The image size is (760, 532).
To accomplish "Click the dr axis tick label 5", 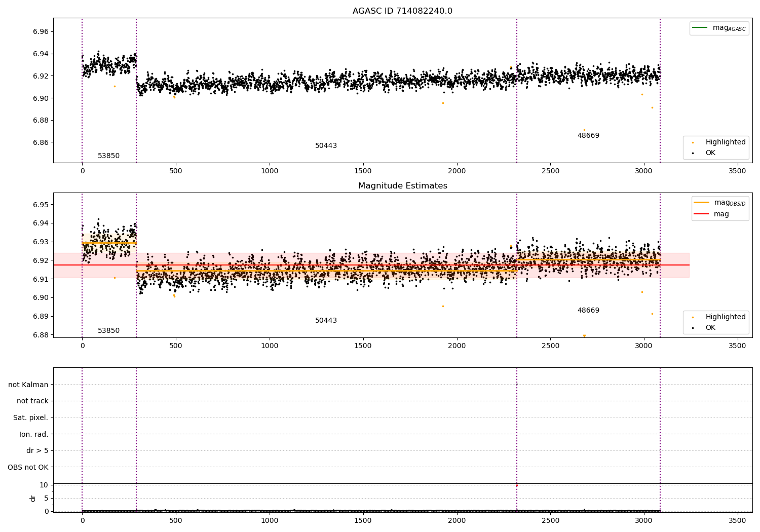I will pos(46,498).
